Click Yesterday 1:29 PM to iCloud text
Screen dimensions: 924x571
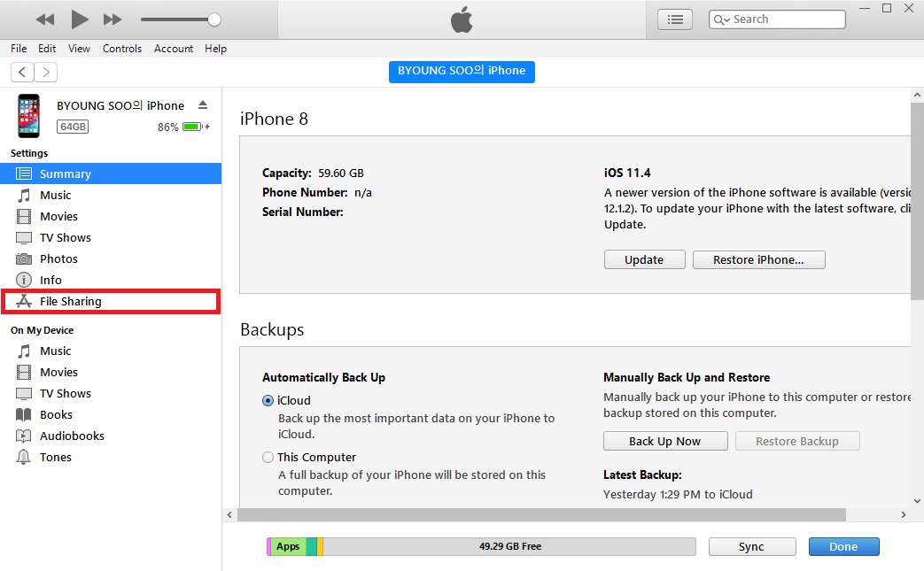coord(678,495)
